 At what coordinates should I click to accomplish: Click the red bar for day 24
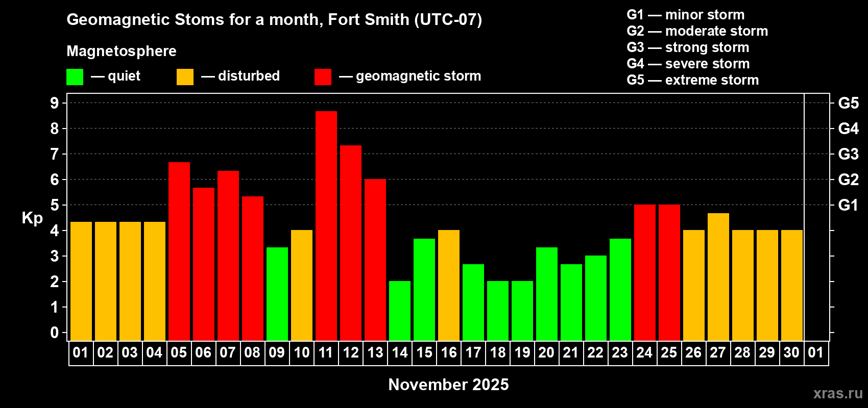coord(645,272)
